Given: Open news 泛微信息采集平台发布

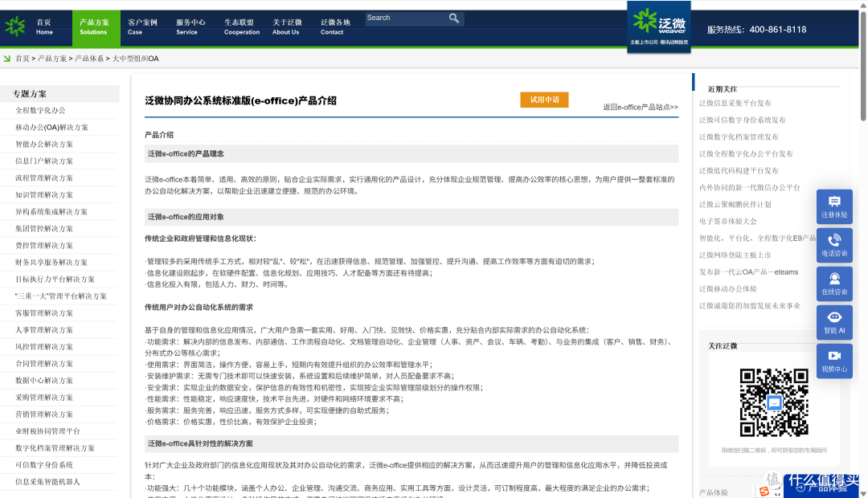Looking at the screenshot, I should click(735, 103).
